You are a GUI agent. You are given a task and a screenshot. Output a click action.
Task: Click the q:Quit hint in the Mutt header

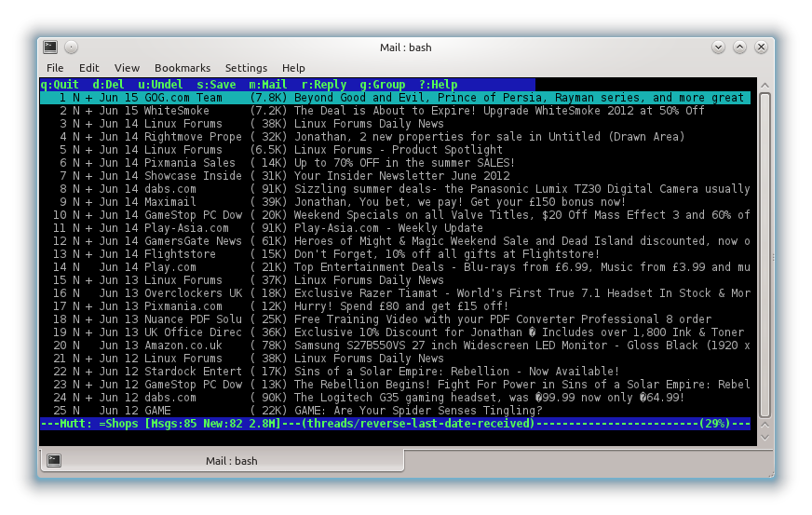point(60,85)
